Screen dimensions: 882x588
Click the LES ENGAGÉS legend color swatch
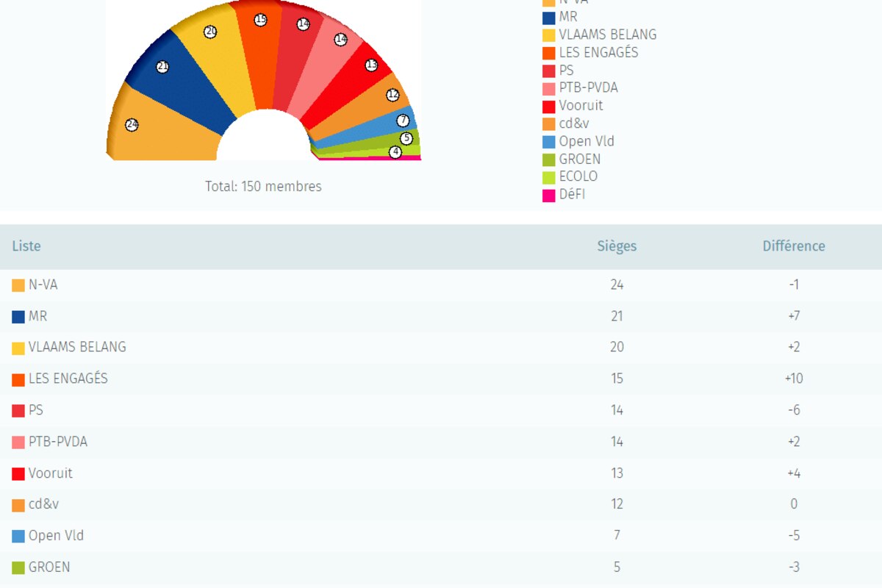pos(548,53)
